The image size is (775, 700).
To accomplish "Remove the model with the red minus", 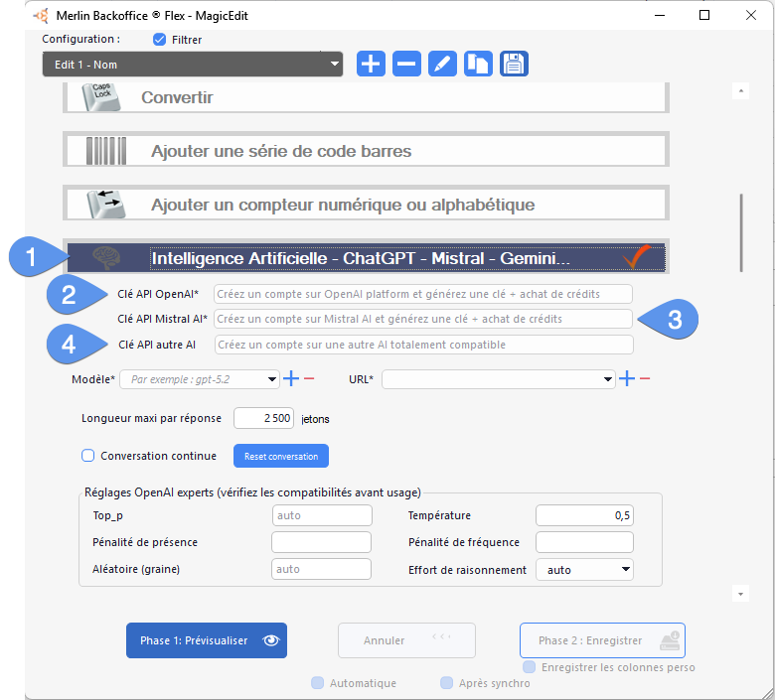I will tap(309, 379).
